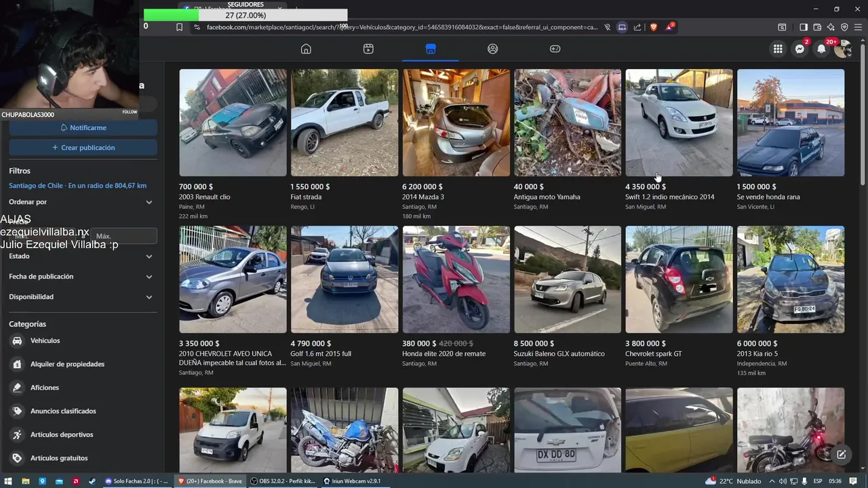Viewport: 868px width, 488px height.
Task: Click the new message compose icon
Action: click(x=842, y=455)
